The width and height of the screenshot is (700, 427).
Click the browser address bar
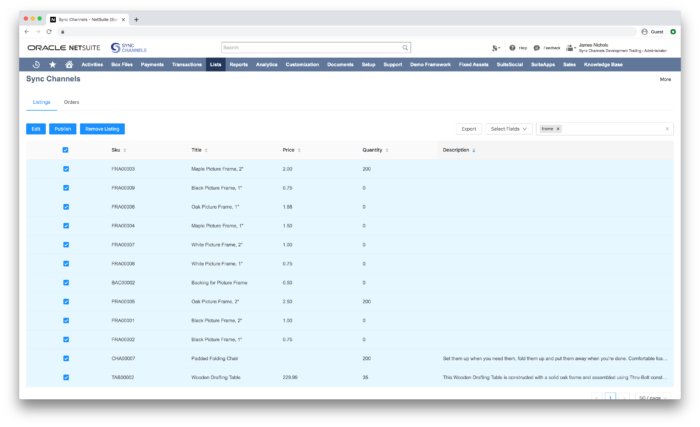click(x=346, y=32)
